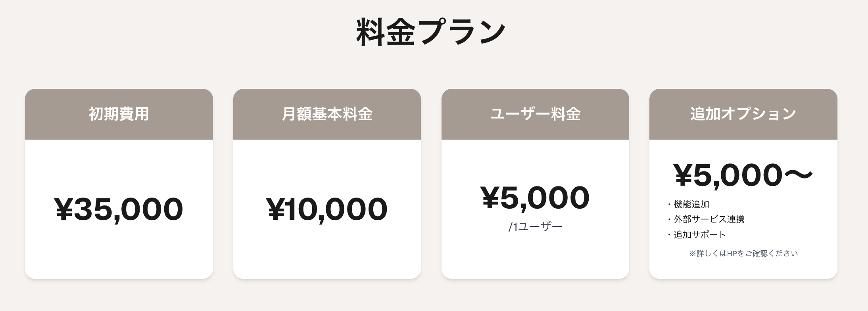The image size is (868, 311).
Task: Select the 月額基本料金 card header
Action: pyautogui.click(x=327, y=114)
